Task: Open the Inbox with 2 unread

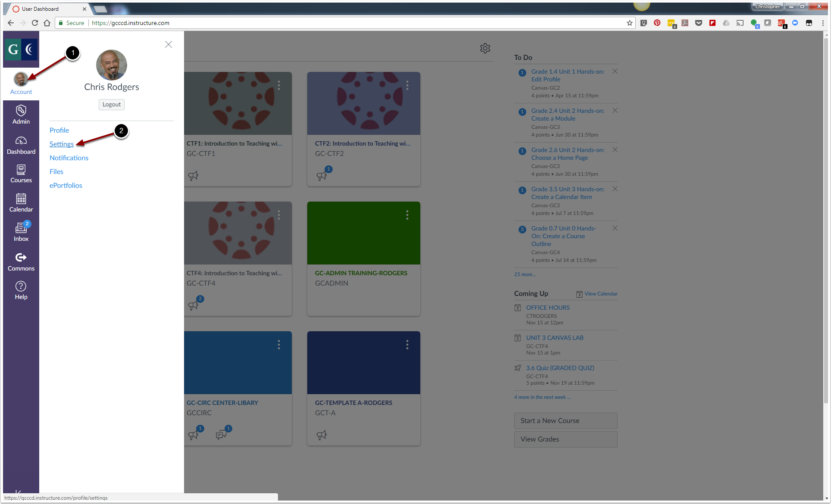Action: 21,232
